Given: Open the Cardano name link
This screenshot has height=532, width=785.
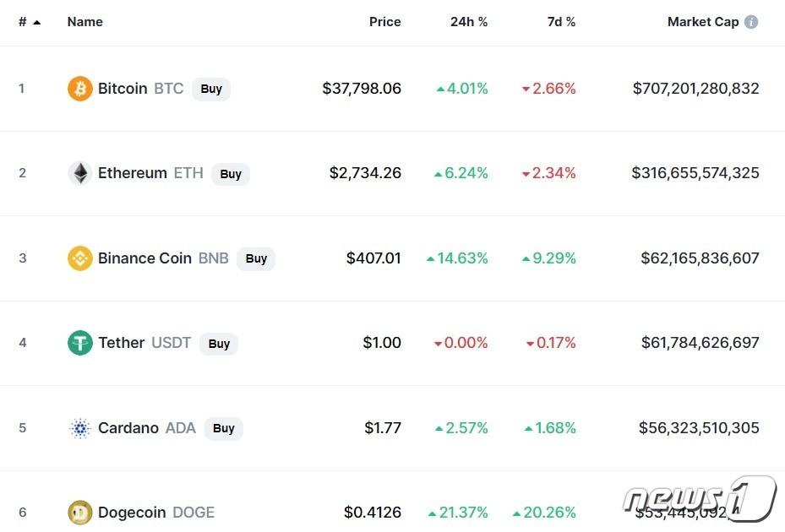Looking at the screenshot, I should click(128, 428).
